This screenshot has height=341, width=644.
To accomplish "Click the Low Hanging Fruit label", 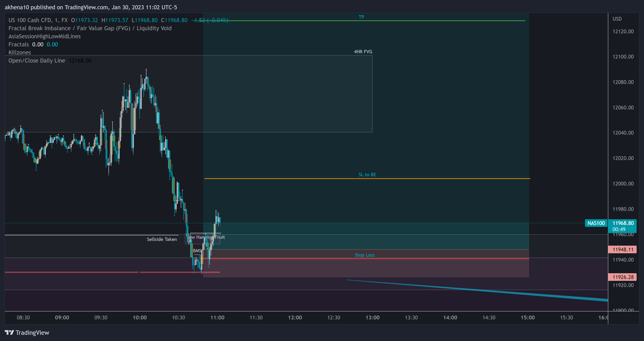I will pos(206,237).
